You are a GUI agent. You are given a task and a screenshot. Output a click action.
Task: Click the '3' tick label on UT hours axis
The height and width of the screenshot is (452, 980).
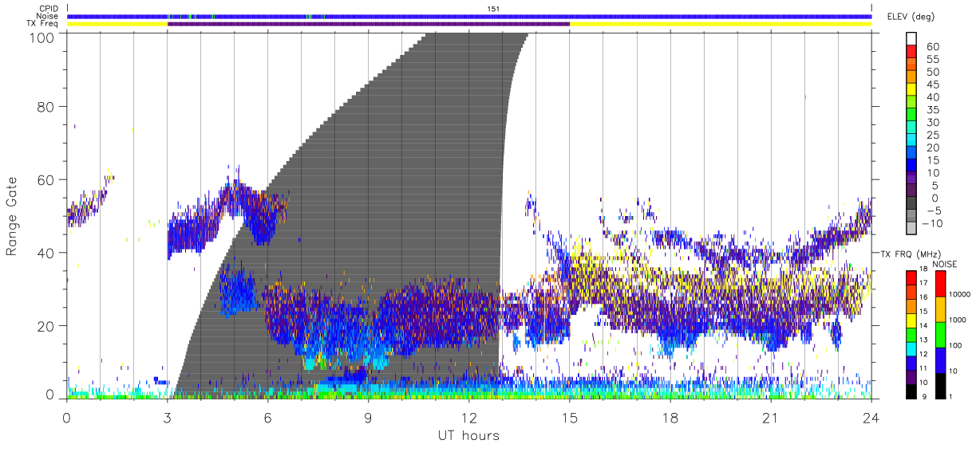pos(167,418)
